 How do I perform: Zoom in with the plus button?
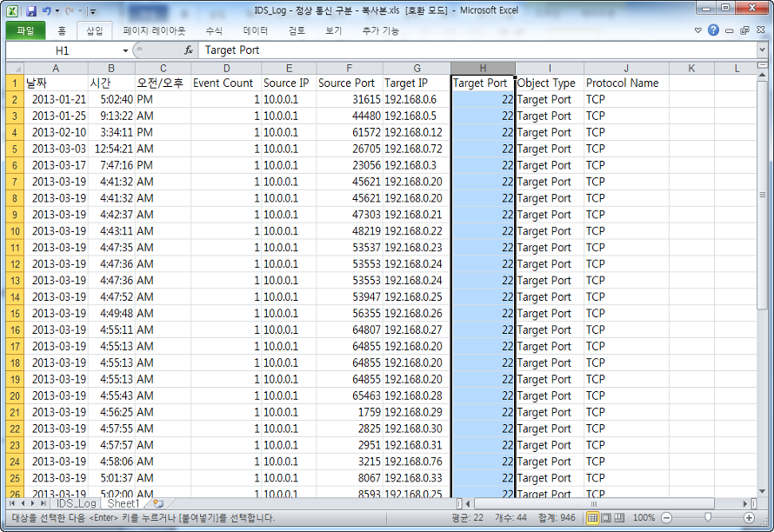tap(749, 518)
